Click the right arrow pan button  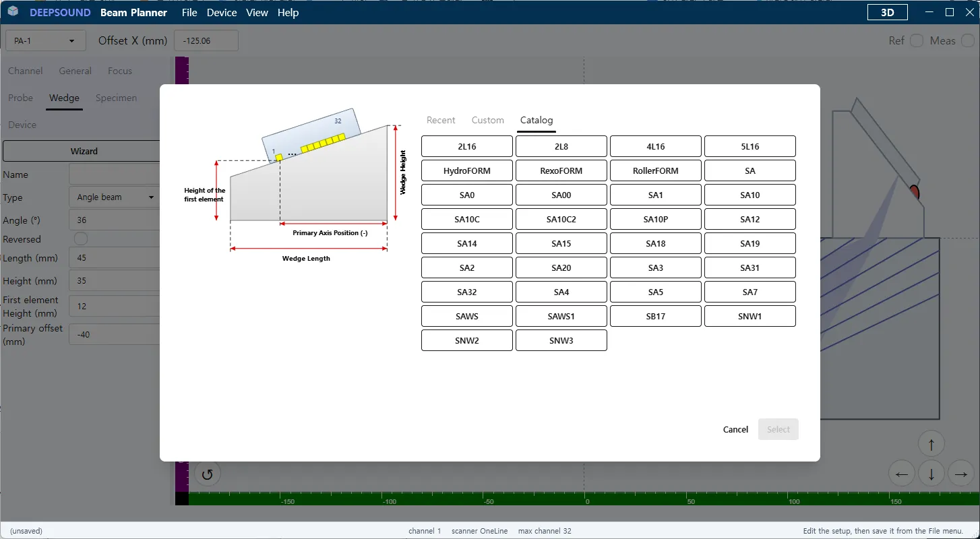pos(961,474)
